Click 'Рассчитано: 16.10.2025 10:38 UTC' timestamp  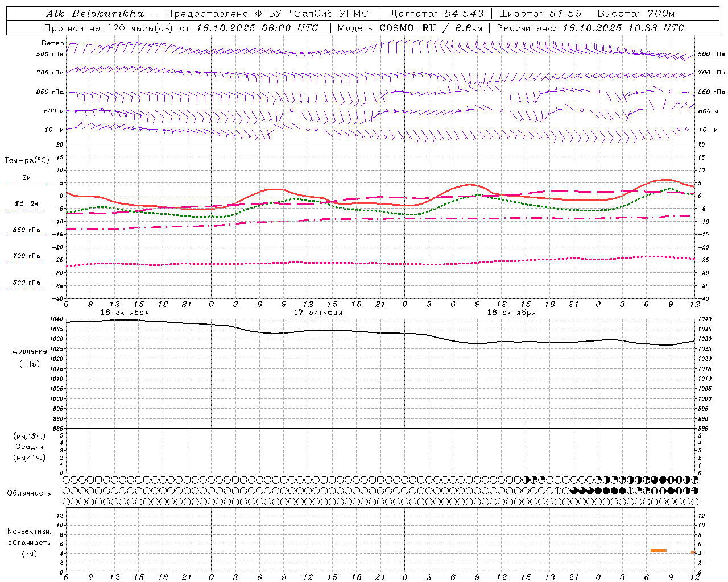591,28
